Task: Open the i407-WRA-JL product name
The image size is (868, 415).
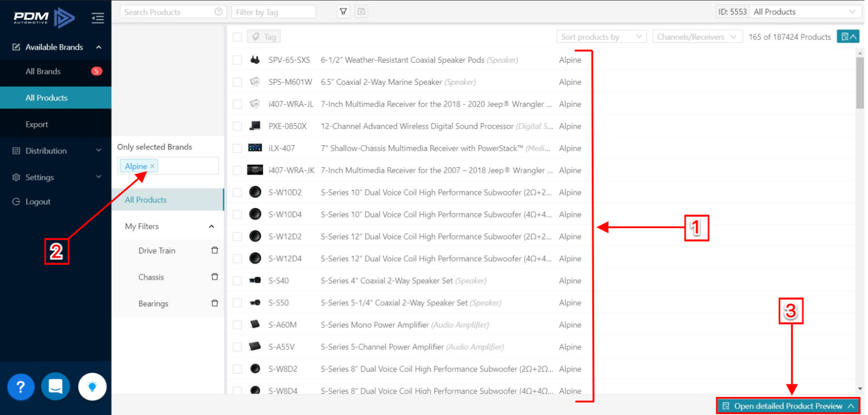Action: pos(436,104)
